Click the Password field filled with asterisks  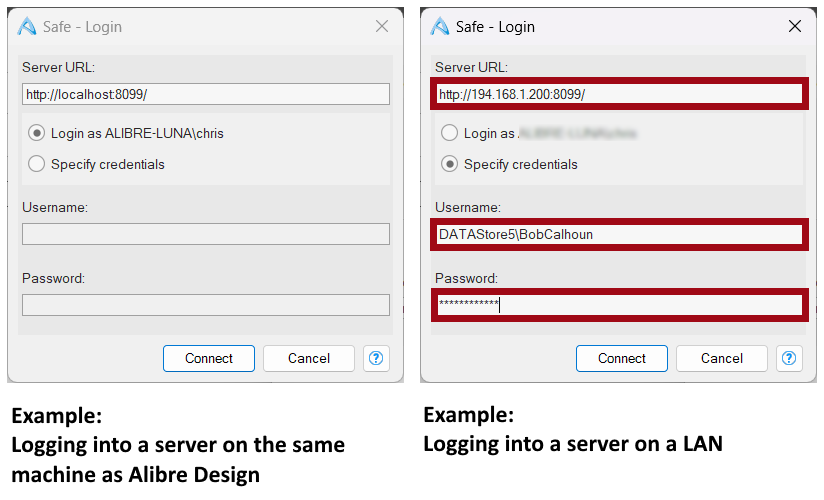click(619, 305)
